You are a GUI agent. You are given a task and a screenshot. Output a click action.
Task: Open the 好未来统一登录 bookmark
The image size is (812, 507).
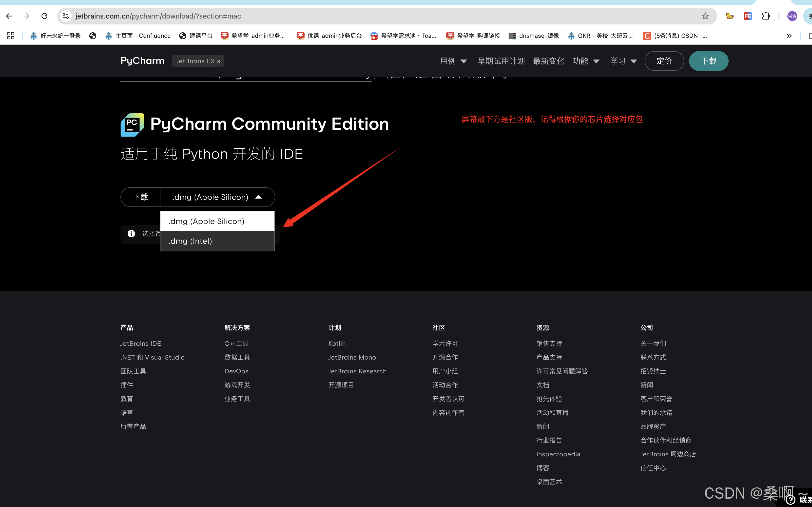coord(55,36)
